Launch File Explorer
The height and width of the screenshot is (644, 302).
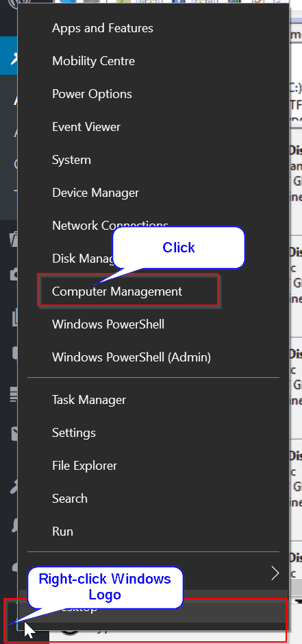[84, 465]
